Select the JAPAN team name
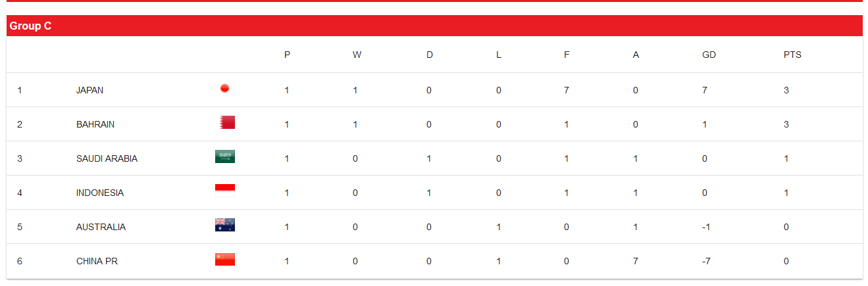Viewport: 868px width, 286px height. click(x=89, y=90)
